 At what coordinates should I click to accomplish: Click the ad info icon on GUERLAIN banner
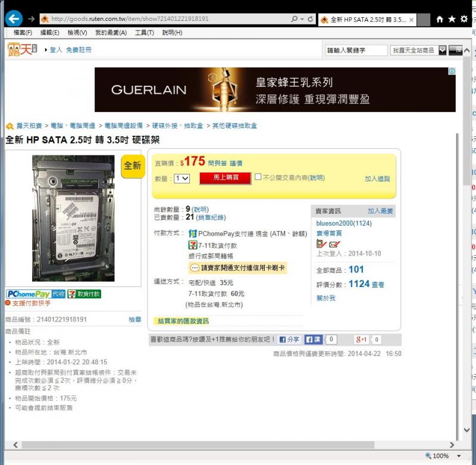pos(452,71)
